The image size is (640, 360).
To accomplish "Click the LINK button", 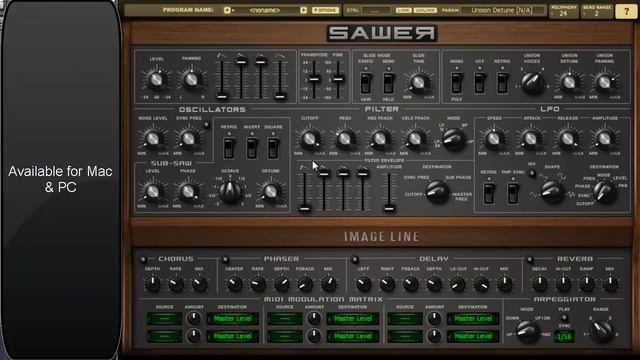I will tap(403, 10).
